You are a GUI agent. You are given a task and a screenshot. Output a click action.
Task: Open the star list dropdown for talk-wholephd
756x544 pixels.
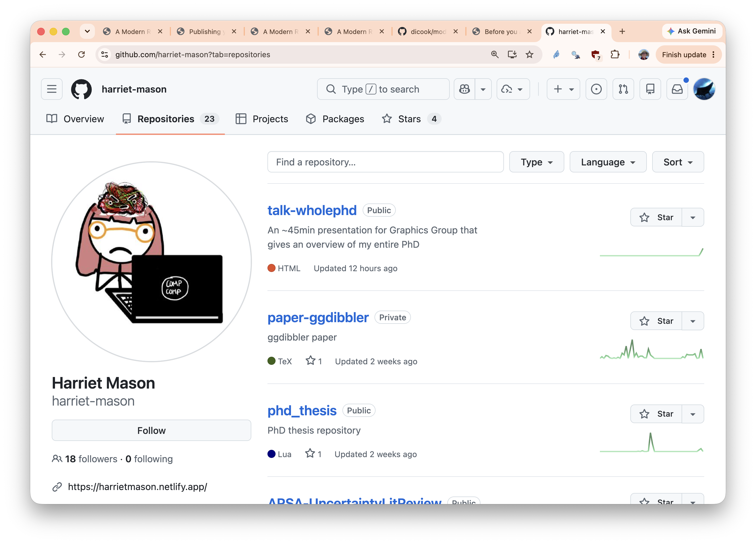[693, 217]
